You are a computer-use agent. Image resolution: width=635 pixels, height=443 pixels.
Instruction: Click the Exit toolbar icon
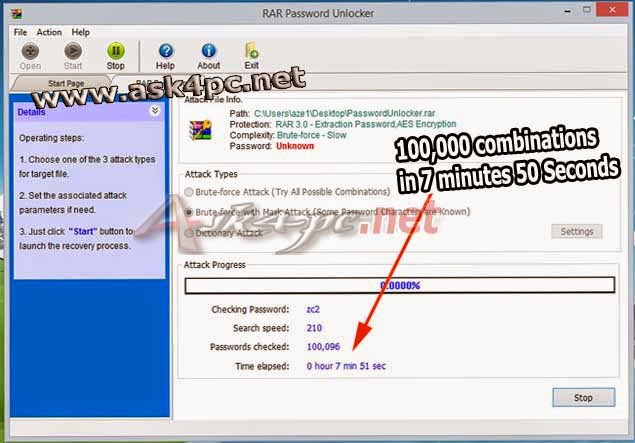(x=251, y=51)
